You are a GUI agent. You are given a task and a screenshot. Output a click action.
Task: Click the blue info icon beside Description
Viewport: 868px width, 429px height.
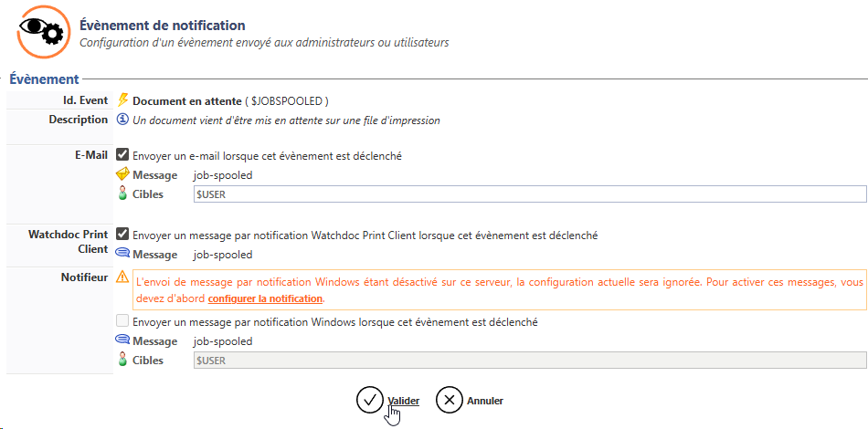click(123, 120)
